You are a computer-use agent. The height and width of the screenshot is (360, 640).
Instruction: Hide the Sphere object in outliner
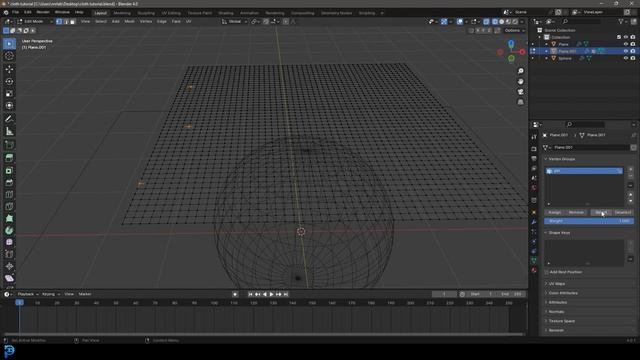coord(626,58)
